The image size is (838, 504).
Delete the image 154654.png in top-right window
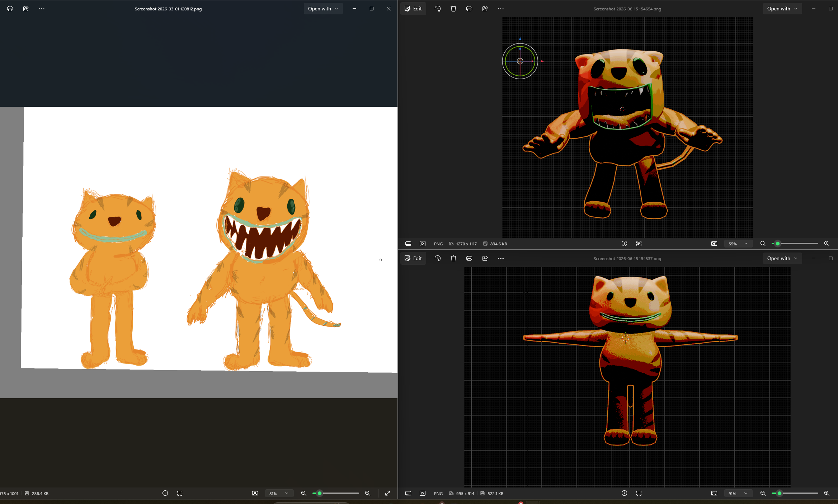(x=453, y=9)
